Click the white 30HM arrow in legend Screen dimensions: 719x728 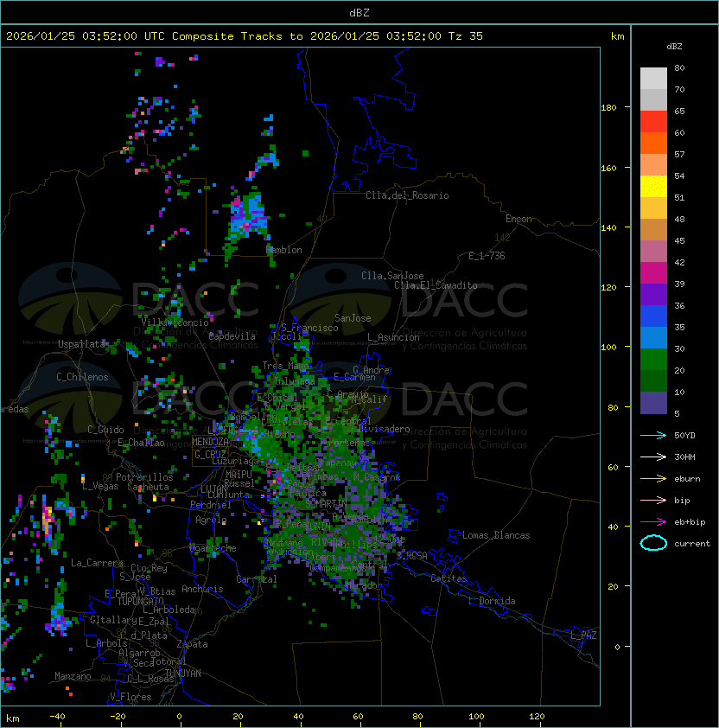(x=653, y=457)
